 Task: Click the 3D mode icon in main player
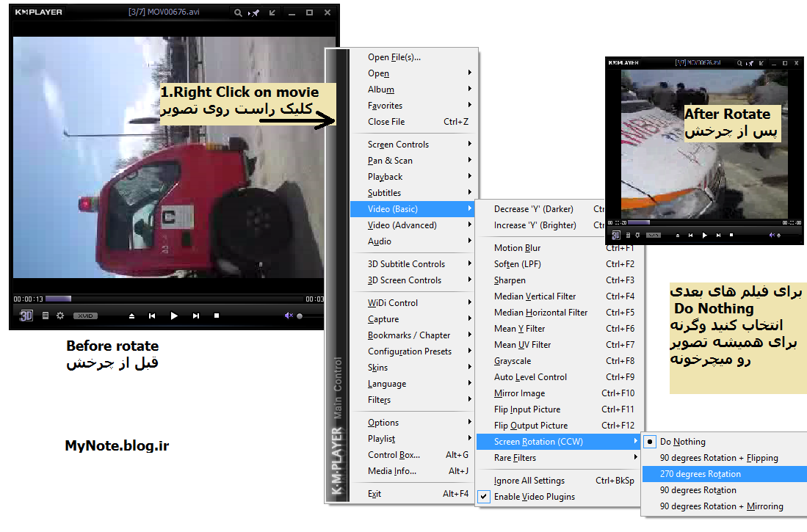coord(26,316)
